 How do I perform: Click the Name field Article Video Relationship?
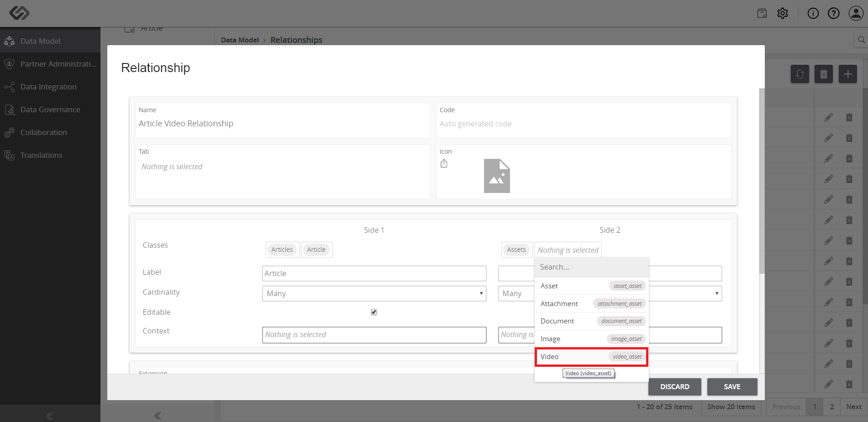[x=282, y=124]
